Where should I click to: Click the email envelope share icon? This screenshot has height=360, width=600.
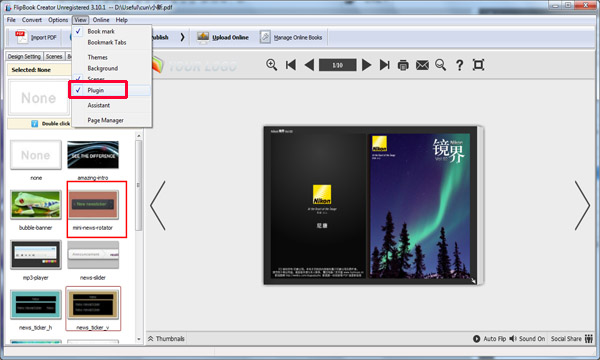(422, 65)
